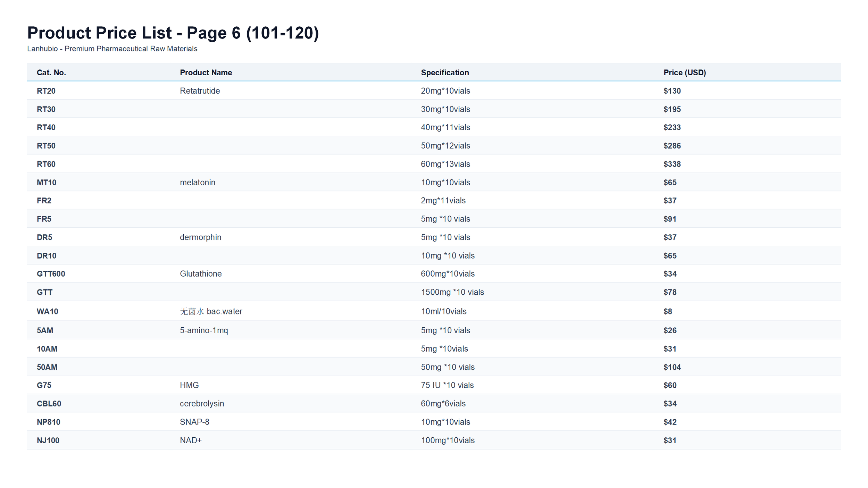The height and width of the screenshot is (488, 868).
Task: Click the MT10 catalog number
Action: (x=47, y=183)
